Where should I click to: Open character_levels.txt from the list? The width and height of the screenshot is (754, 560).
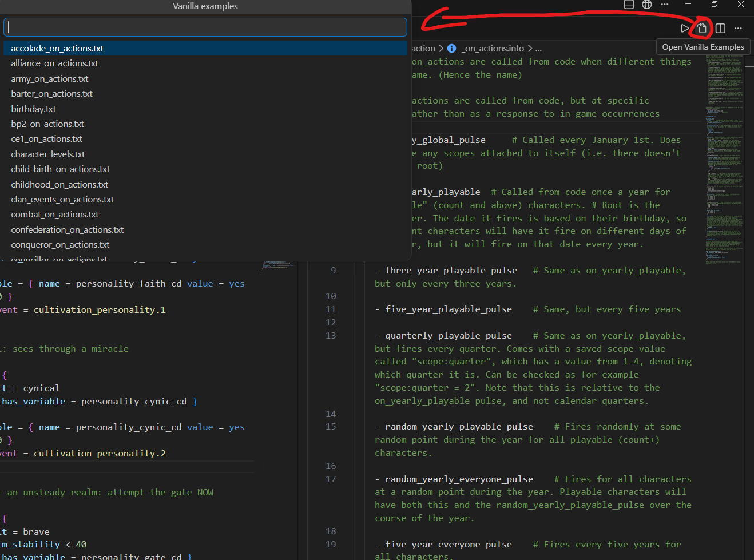click(205, 154)
